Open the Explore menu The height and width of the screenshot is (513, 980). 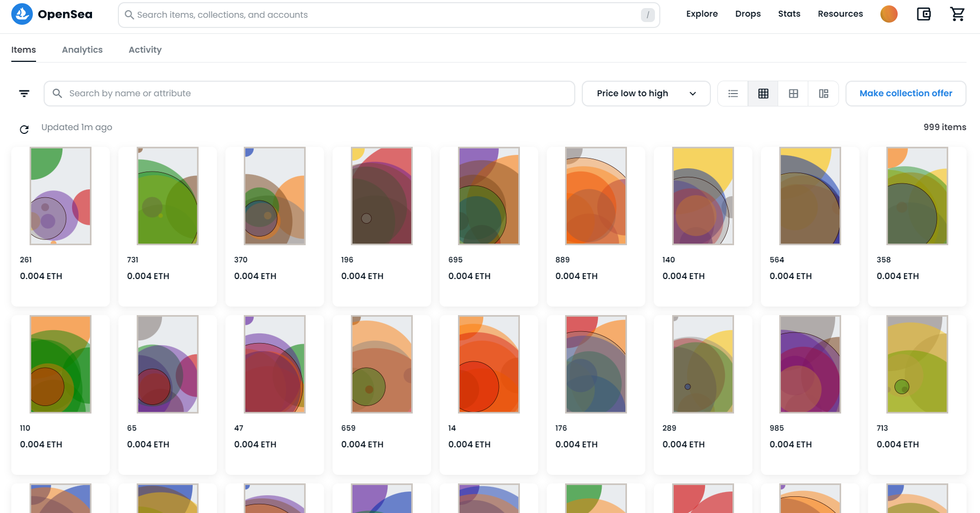(702, 14)
